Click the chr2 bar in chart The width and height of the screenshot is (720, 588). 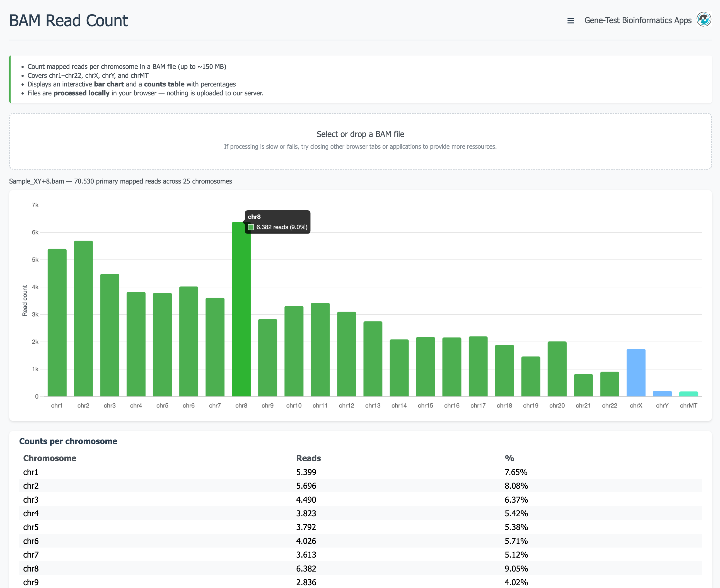[x=83, y=318]
